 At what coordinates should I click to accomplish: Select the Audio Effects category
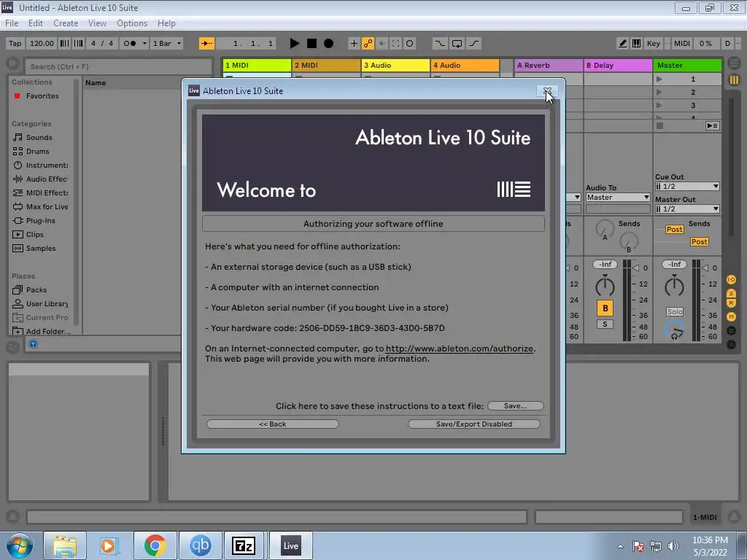coord(47,179)
